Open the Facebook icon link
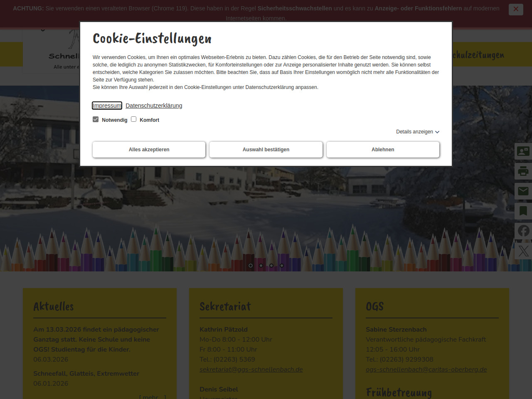The width and height of the screenshot is (532, 399). click(523, 231)
